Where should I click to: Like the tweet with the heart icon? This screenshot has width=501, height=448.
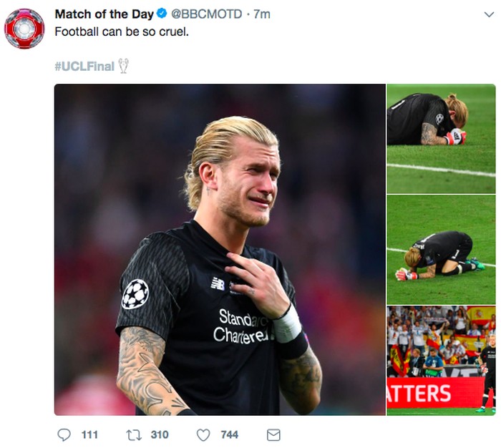(x=203, y=434)
